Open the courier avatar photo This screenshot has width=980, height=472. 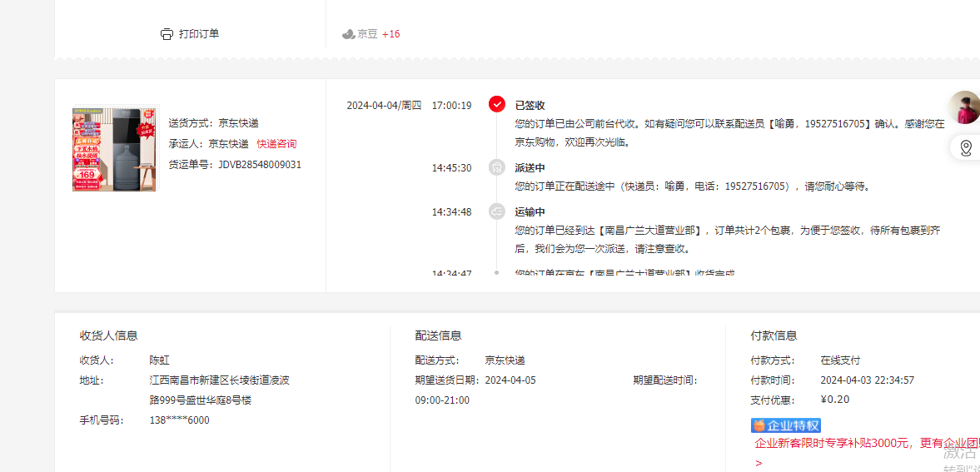click(963, 107)
